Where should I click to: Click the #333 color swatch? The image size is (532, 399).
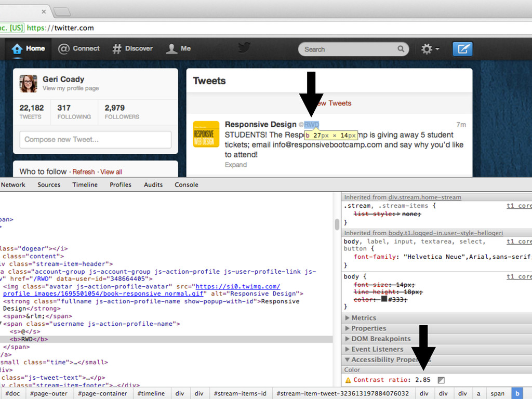click(384, 299)
